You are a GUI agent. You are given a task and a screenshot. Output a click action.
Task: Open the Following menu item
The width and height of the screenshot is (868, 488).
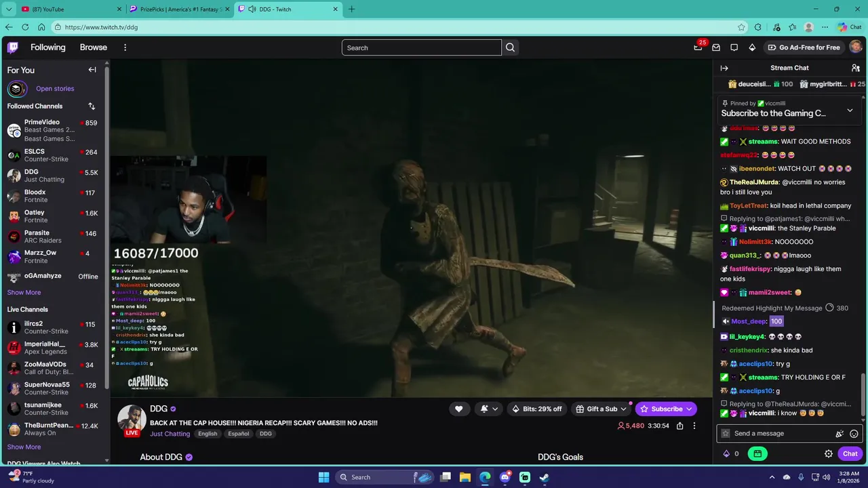(x=48, y=47)
